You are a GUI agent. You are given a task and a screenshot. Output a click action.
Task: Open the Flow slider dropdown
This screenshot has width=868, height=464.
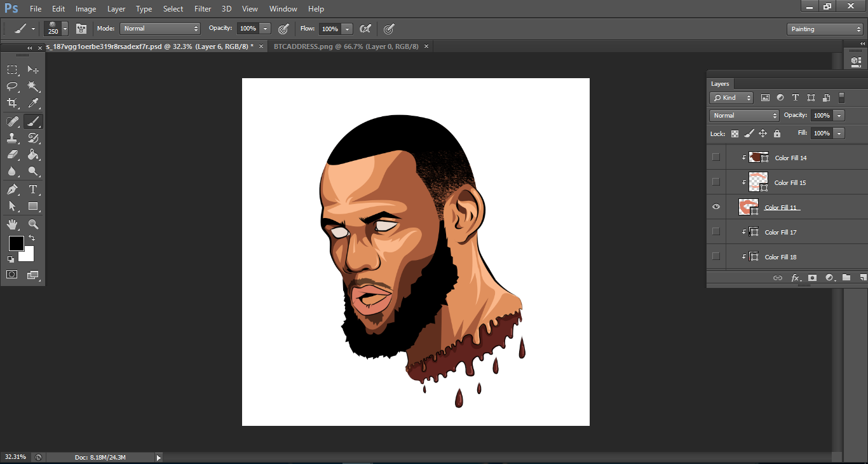347,29
